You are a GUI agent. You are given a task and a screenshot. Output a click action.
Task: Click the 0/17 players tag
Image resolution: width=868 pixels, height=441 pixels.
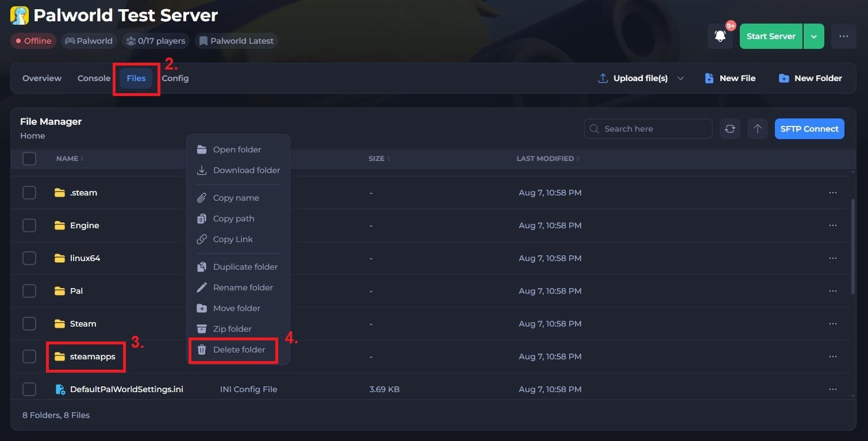(155, 41)
